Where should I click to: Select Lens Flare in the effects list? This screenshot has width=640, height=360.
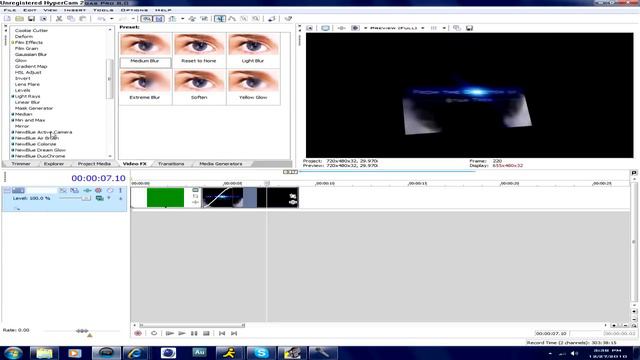click(x=27, y=84)
